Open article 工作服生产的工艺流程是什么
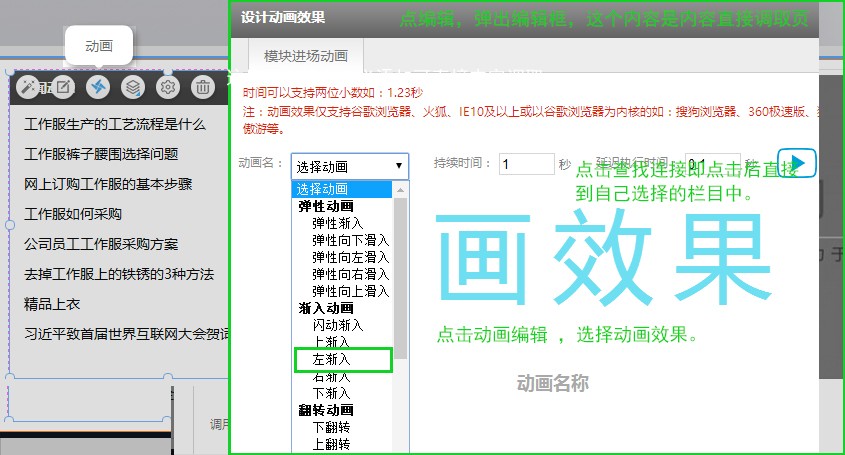This screenshot has height=455, width=845. click(x=114, y=124)
